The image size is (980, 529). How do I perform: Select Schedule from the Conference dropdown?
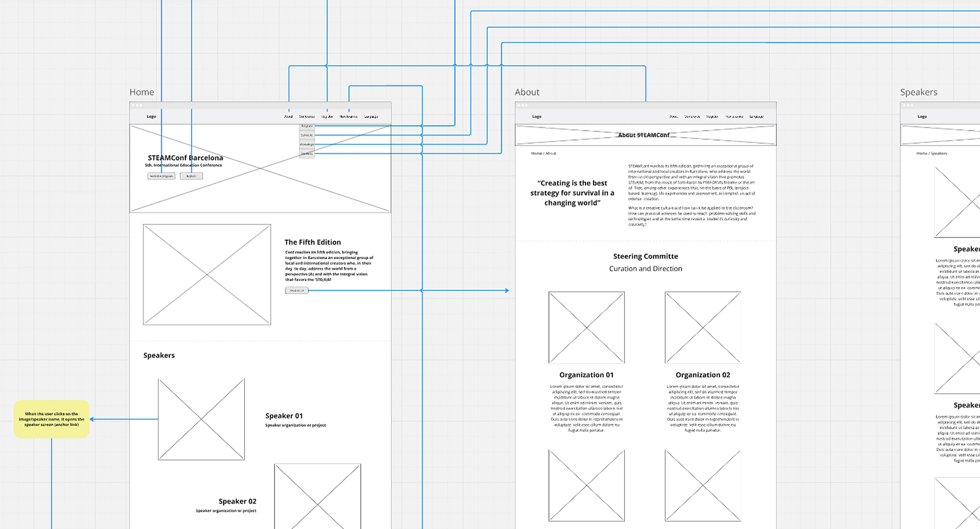point(307,135)
